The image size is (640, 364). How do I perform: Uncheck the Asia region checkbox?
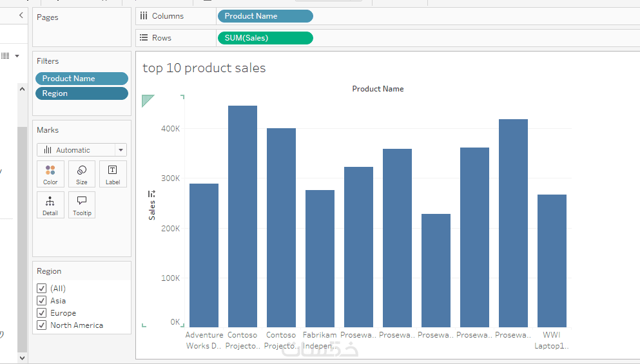coord(42,301)
